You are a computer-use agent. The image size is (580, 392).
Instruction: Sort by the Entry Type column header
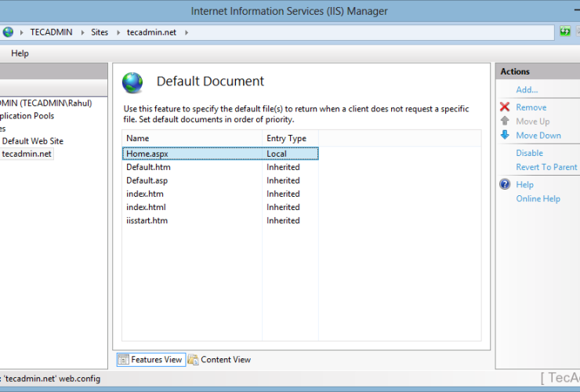pyautogui.click(x=286, y=138)
